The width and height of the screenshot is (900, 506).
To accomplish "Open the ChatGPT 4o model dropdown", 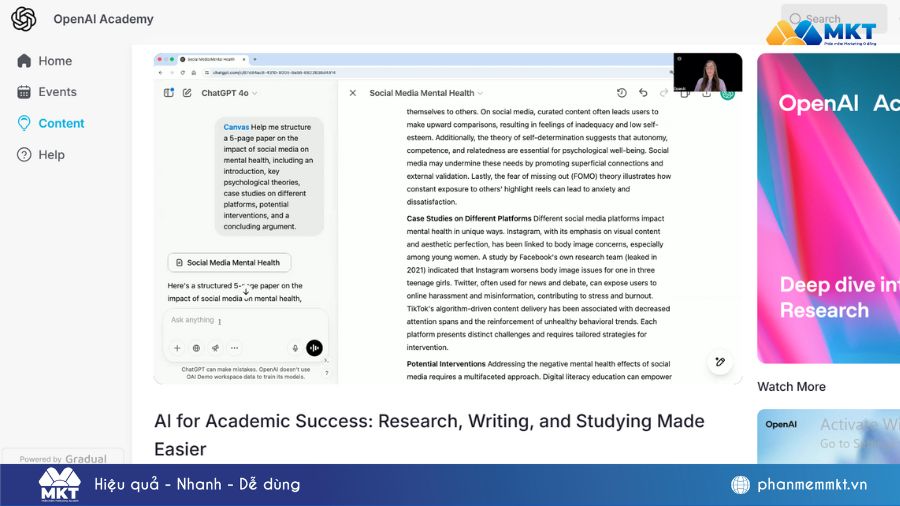I will click(229, 93).
